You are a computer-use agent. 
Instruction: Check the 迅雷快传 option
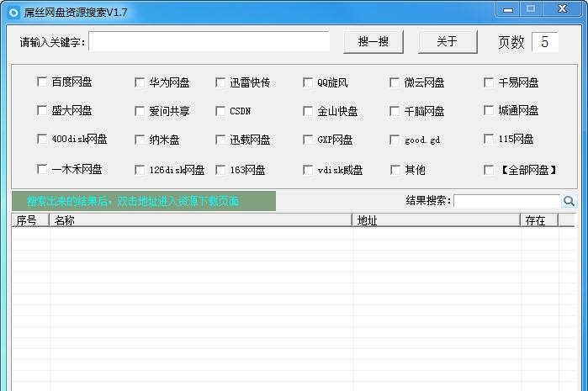[x=220, y=82]
